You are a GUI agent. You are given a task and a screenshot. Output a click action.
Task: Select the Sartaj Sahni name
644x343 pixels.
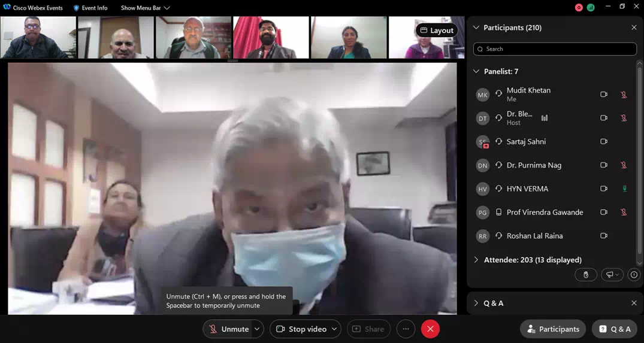click(526, 141)
